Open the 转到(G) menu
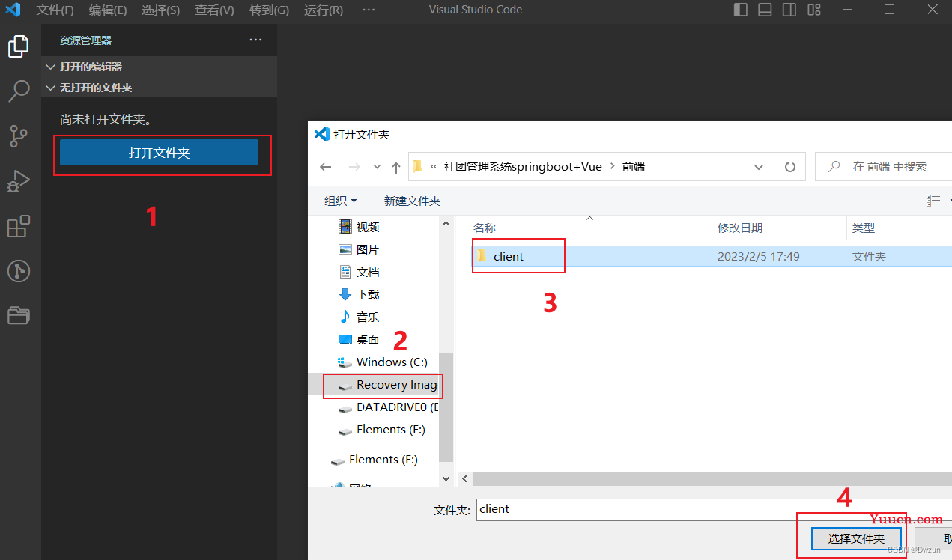The image size is (952, 560). click(x=269, y=10)
